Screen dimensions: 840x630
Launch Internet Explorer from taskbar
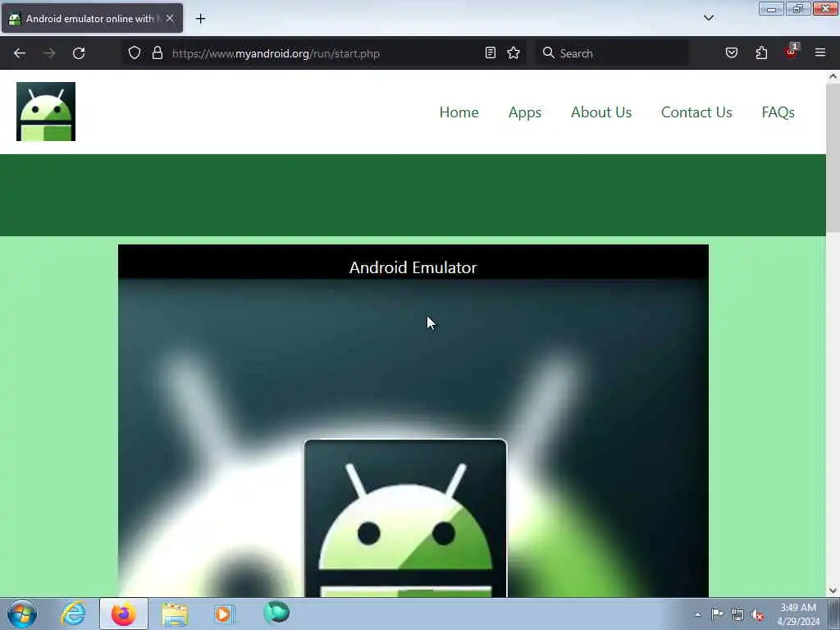pos(73,614)
